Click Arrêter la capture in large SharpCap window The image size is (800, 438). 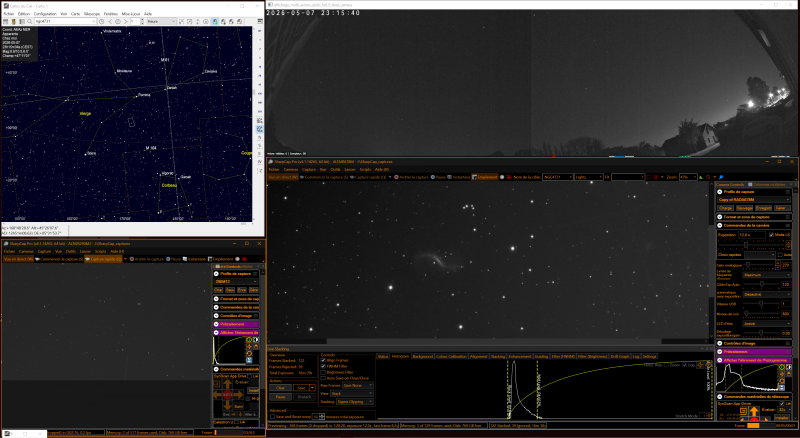tap(411, 177)
